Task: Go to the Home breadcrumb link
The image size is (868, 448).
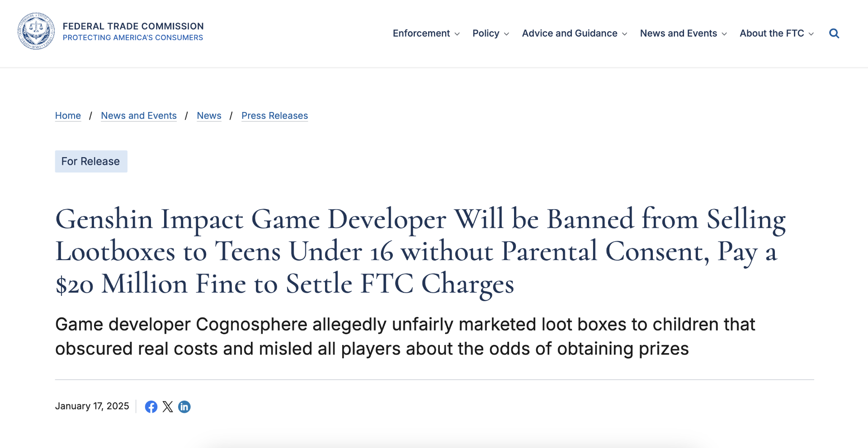Action: click(68, 116)
